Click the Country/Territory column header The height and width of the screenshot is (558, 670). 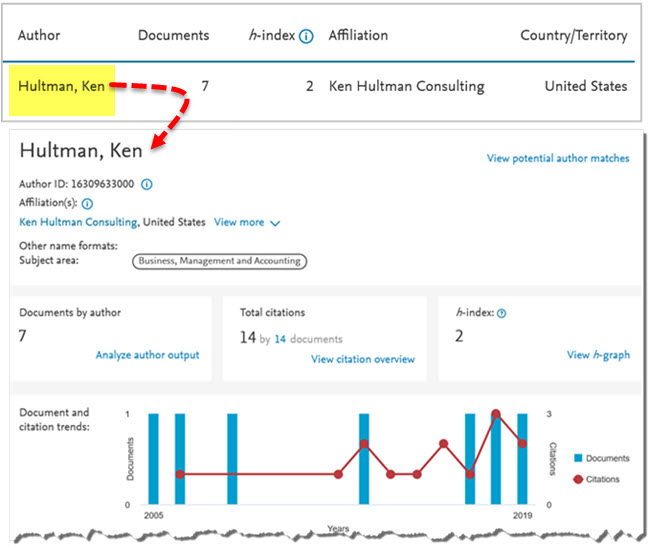pyautogui.click(x=573, y=35)
